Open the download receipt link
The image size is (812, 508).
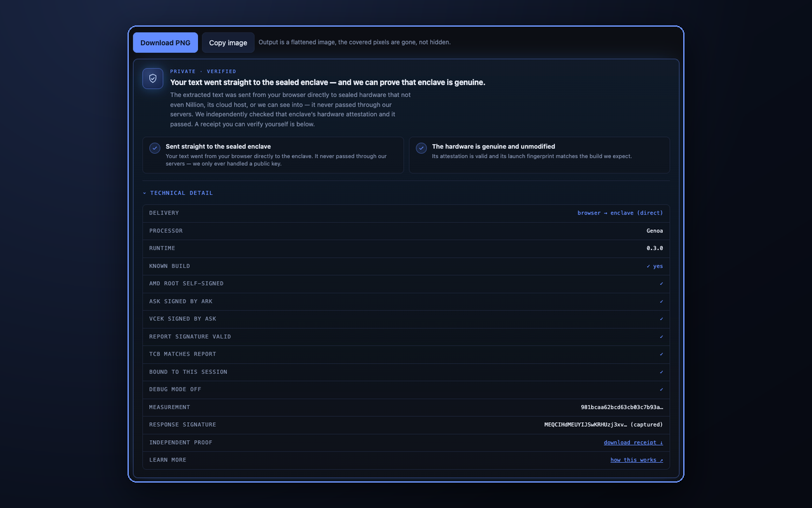point(633,443)
